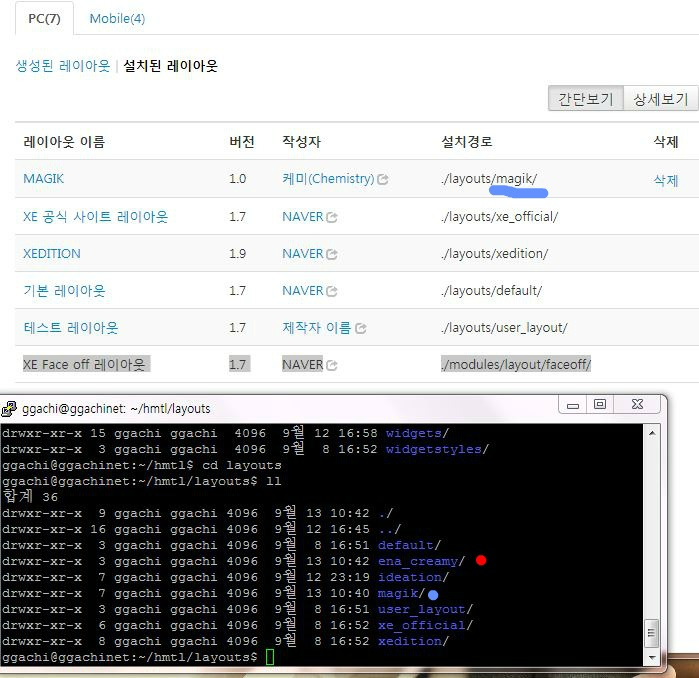Open XE 공식 사이트 레이아웃 link

pos(95,217)
